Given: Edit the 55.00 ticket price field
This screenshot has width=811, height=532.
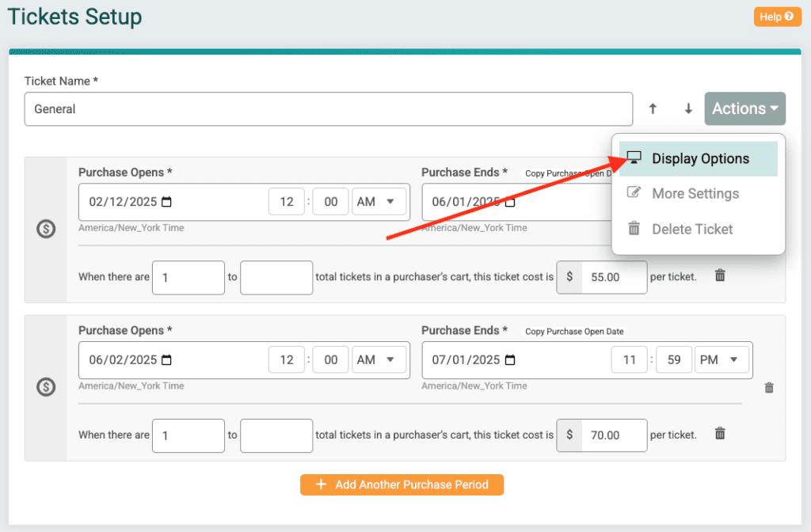Looking at the screenshot, I should coord(615,277).
